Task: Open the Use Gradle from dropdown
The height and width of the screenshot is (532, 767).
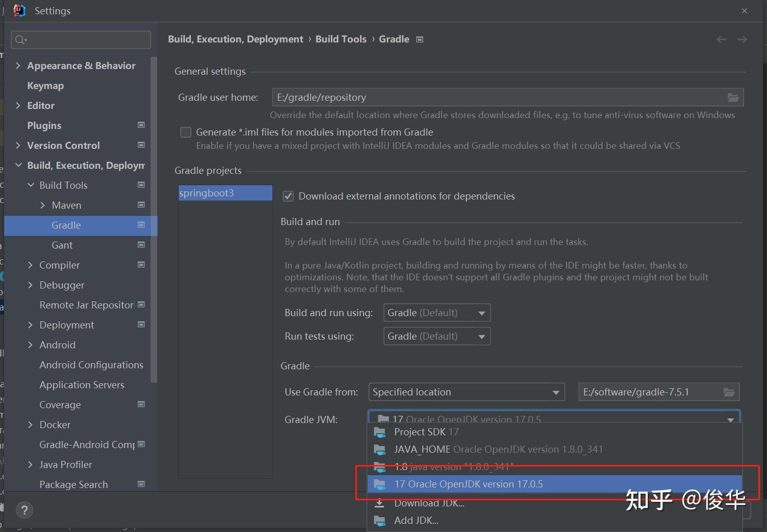Action: 466,392
